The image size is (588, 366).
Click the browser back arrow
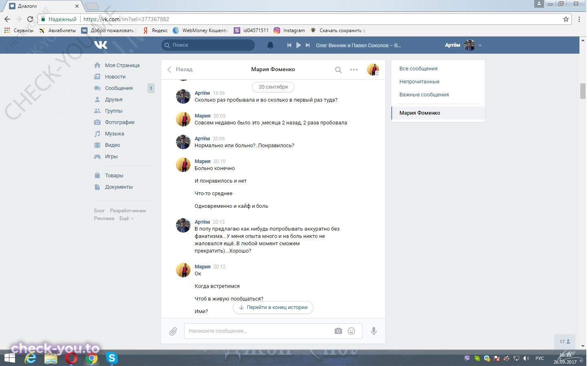pos(7,19)
